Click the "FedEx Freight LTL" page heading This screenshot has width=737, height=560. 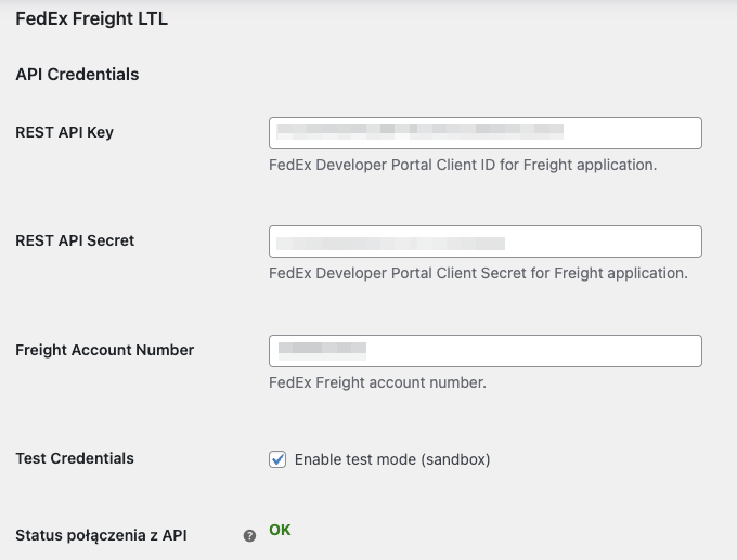(x=92, y=18)
